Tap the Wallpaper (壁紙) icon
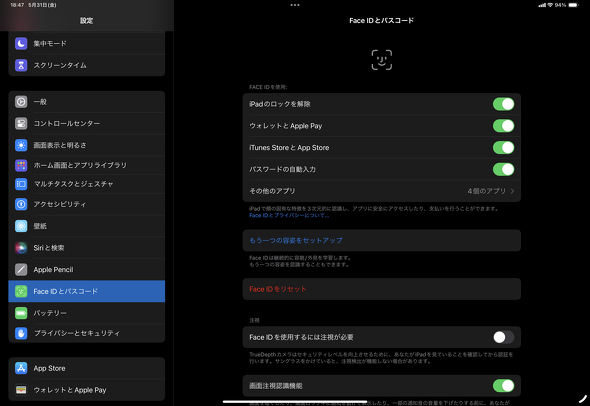The image size is (590, 406). [21, 226]
